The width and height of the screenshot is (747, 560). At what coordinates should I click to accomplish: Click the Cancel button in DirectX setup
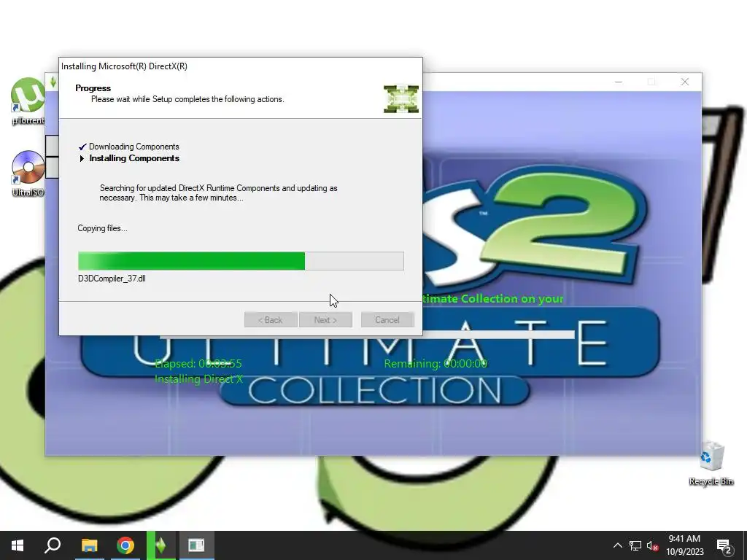[x=387, y=319]
